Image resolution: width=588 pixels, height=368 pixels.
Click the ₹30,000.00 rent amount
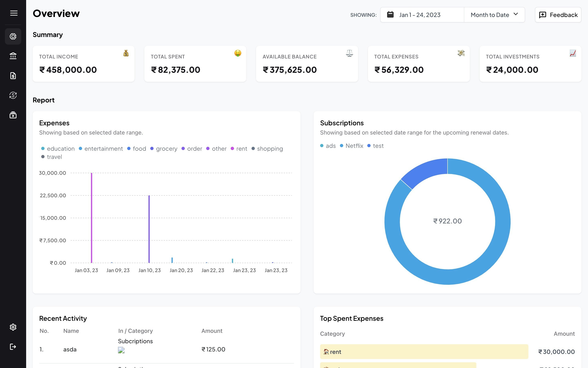coord(556,351)
